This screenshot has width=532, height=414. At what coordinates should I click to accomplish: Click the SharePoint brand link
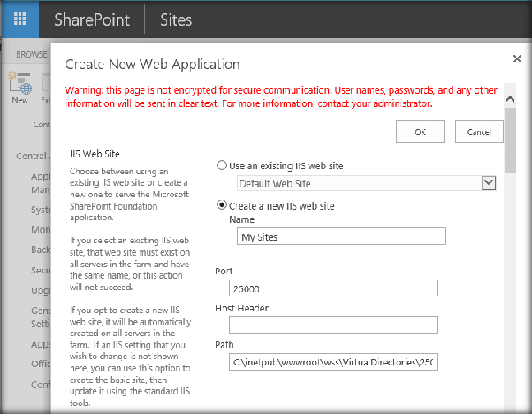pyautogui.click(x=92, y=19)
